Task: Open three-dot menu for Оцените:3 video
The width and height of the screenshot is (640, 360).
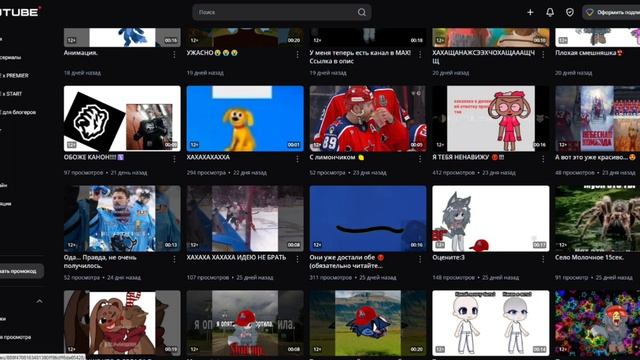Action: click(543, 259)
